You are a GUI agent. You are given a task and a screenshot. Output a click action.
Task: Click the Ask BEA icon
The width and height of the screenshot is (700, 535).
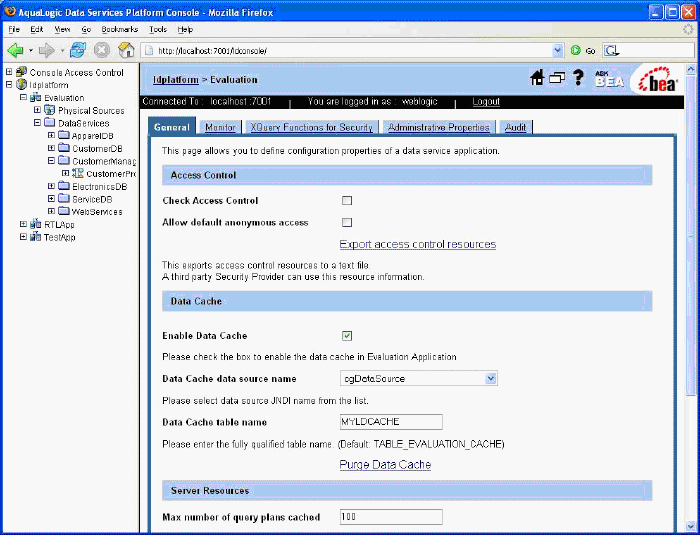tap(609, 79)
